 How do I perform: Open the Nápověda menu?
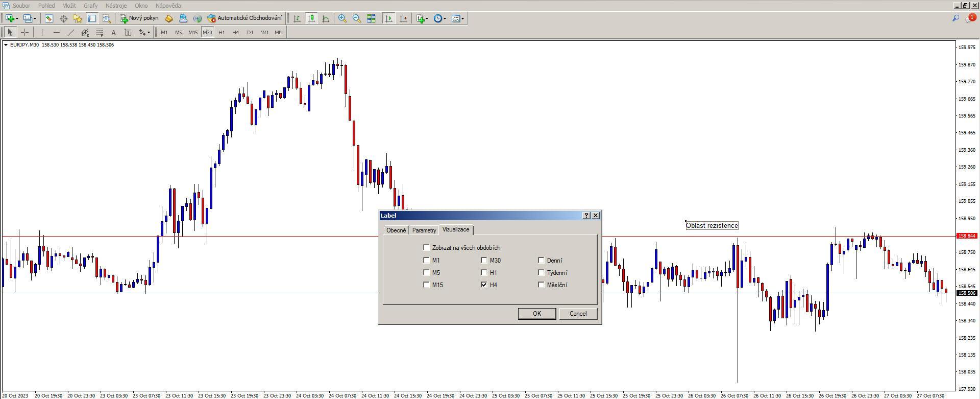pos(168,6)
